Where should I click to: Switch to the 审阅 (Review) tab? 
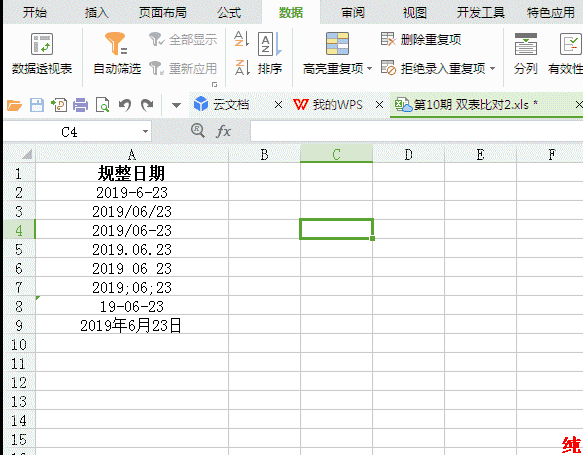pos(353,12)
